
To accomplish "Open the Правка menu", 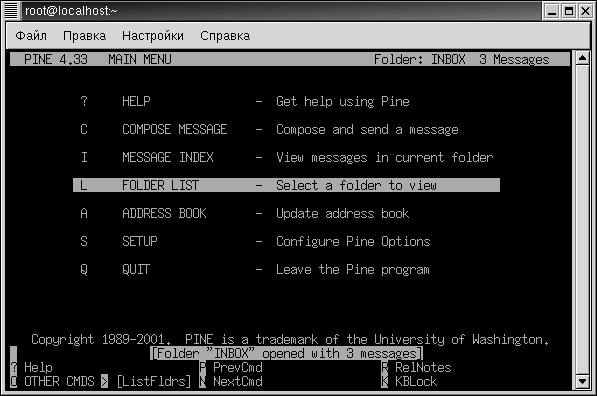I will pyautogui.click(x=85, y=36).
